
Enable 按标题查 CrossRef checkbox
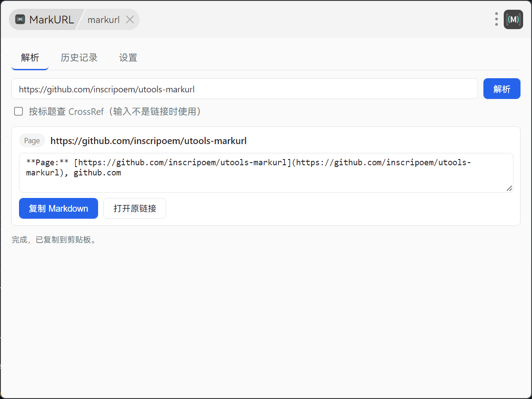(x=19, y=111)
